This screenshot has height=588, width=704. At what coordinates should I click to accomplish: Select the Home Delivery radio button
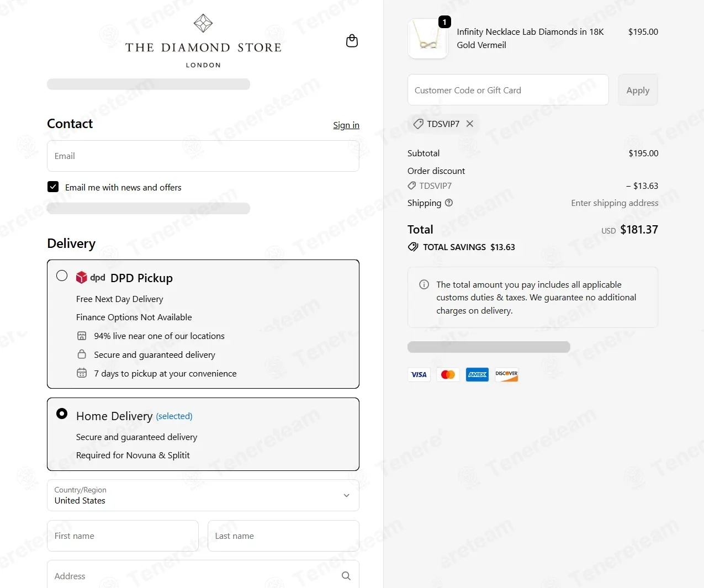[62, 414]
